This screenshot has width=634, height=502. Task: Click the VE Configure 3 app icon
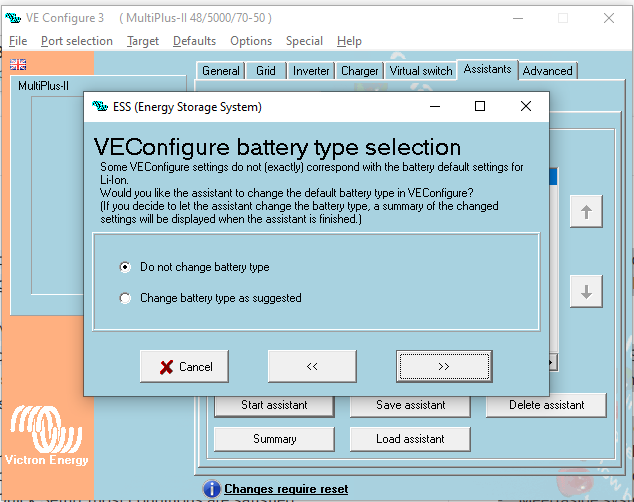point(13,18)
